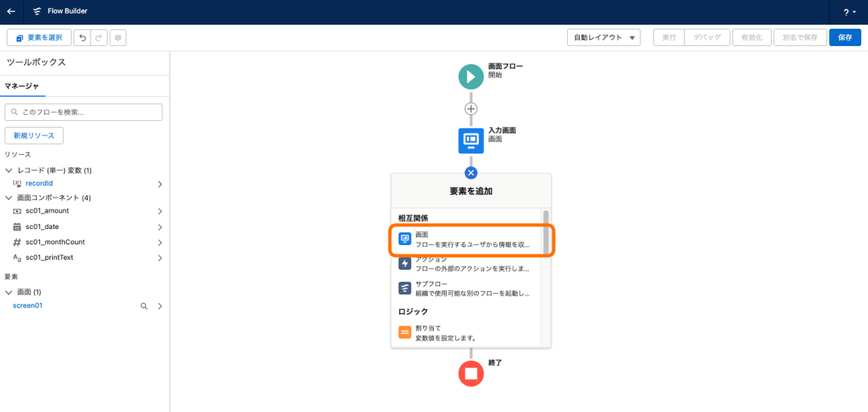Click the magnifier icon beside screen01
This screenshot has height=412, width=868.
[x=144, y=305]
